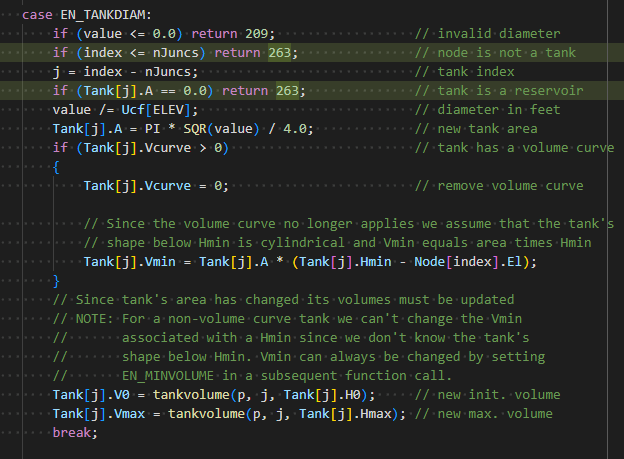Screen dimensions: 624x459
Task: Click the Hmin member in Vmin formula
Action: 372,262
